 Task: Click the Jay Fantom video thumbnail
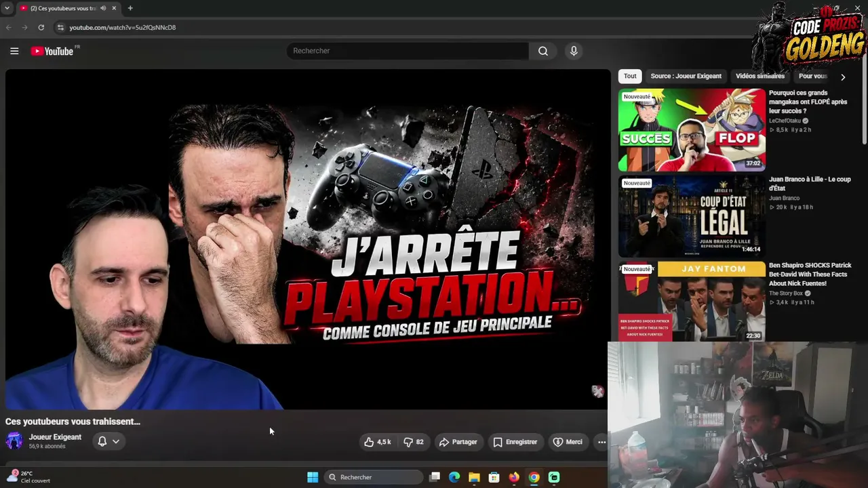[692, 301]
